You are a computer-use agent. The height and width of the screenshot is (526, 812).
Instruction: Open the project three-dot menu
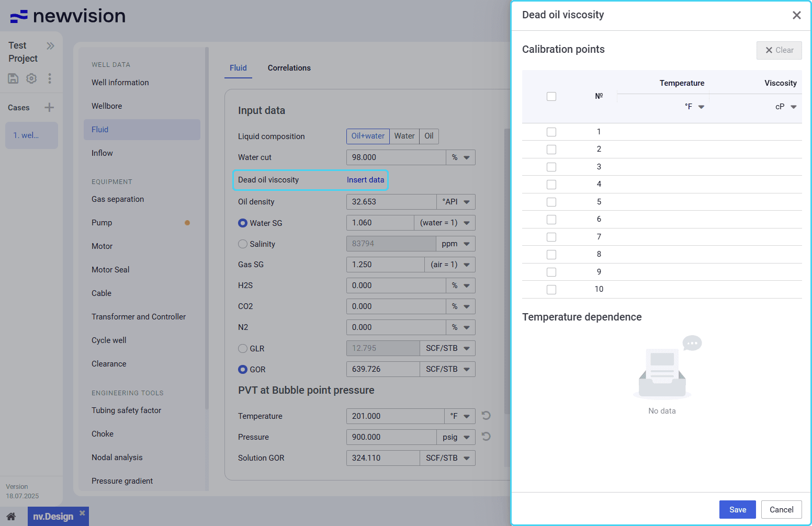pos(50,78)
